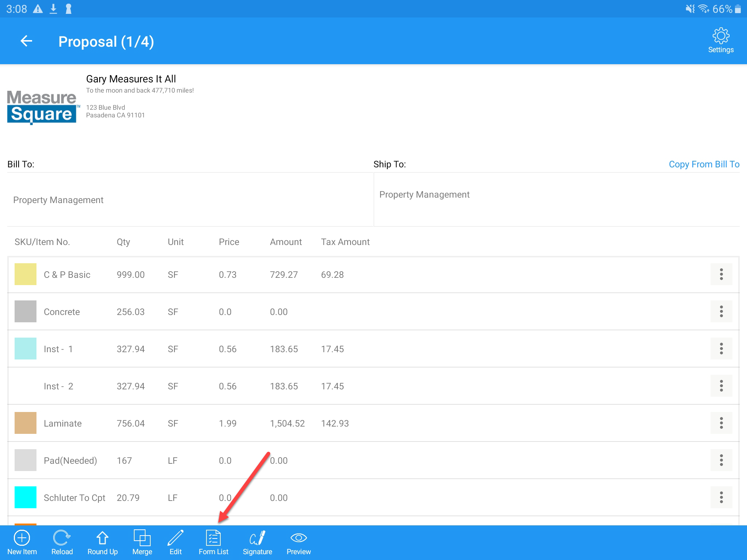Click the Copy From Bill To link
This screenshot has height=560, width=747.
(704, 164)
